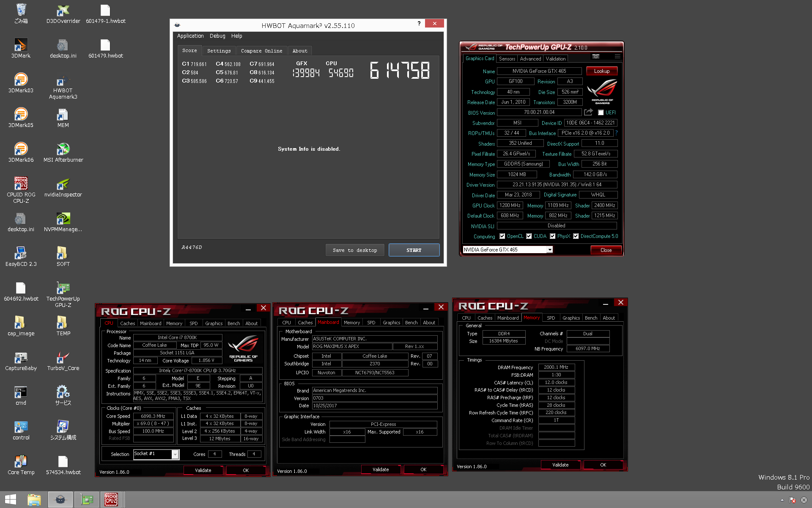The width and height of the screenshot is (812, 508).
Task: Click the Windows Start button on taskbar
Action: coord(11,500)
